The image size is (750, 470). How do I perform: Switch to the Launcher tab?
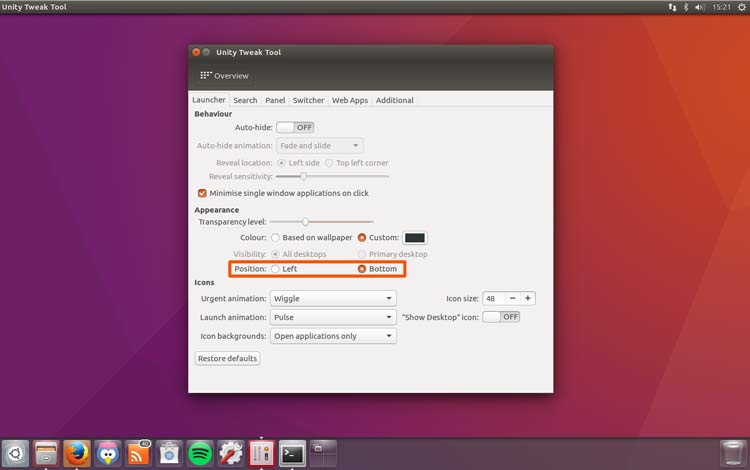209,100
